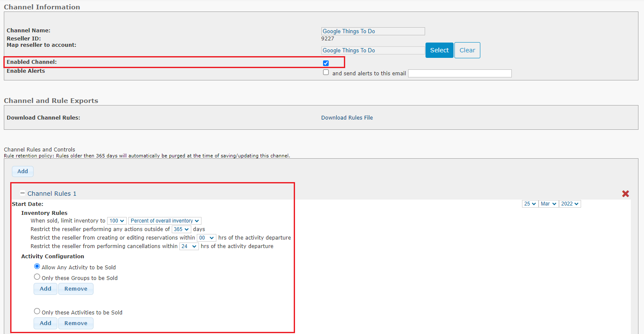Image resolution: width=644 pixels, height=334 pixels.
Task: Click the Clear button next to Select
Action: (x=467, y=50)
